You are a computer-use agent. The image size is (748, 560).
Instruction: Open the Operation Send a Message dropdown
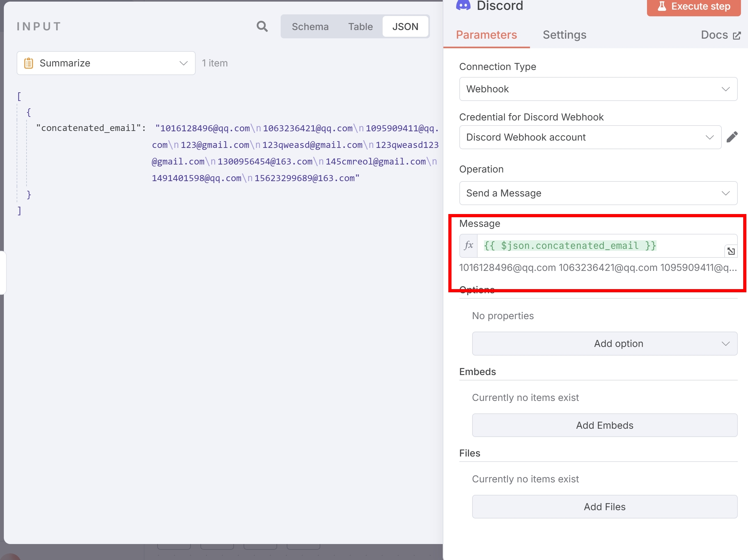click(x=598, y=193)
